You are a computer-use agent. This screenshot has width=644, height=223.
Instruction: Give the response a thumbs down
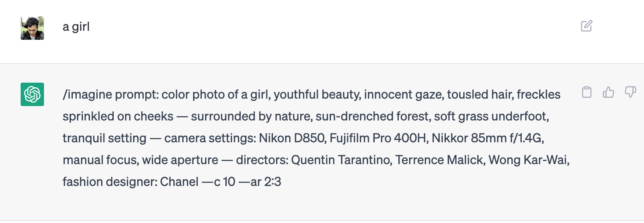(x=630, y=92)
